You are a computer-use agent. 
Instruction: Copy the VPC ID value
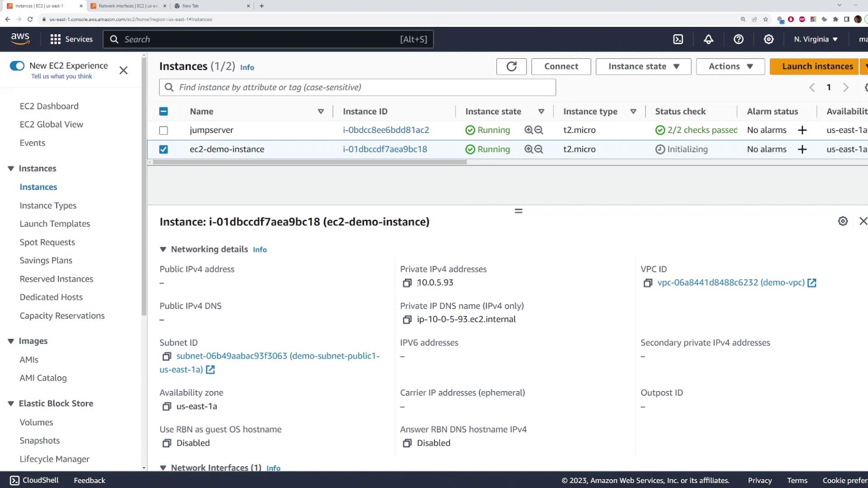648,283
